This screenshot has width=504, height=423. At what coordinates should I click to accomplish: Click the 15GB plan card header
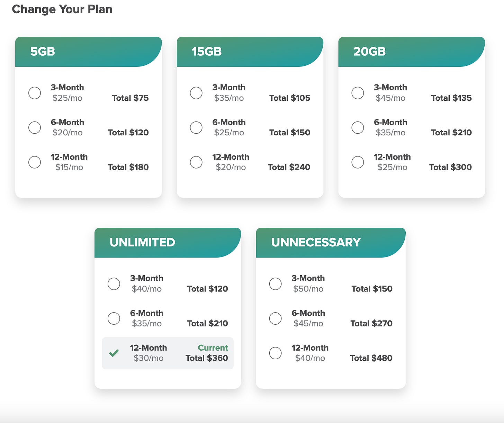point(250,52)
